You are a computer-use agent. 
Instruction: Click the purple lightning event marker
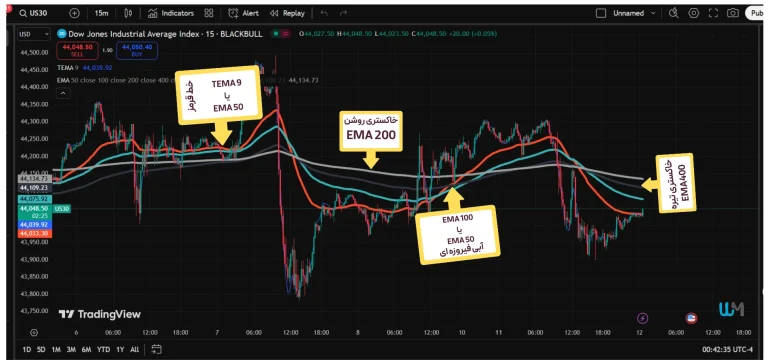(642, 318)
